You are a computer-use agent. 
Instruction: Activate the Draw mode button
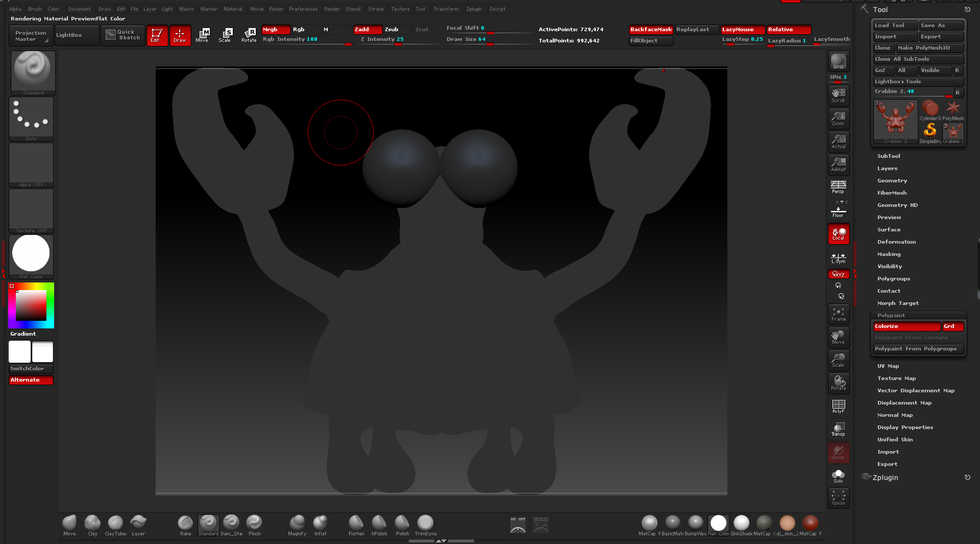point(180,35)
